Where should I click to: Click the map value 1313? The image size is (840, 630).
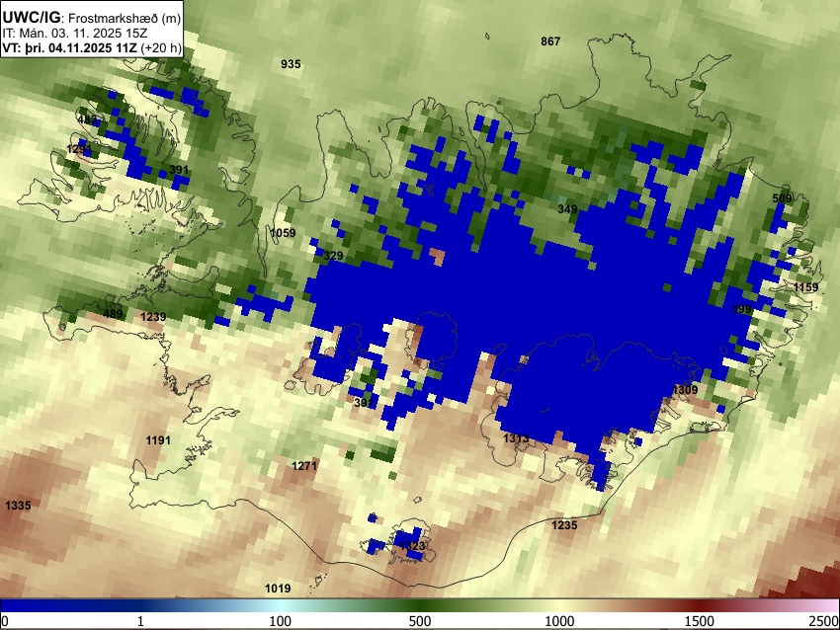click(517, 438)
